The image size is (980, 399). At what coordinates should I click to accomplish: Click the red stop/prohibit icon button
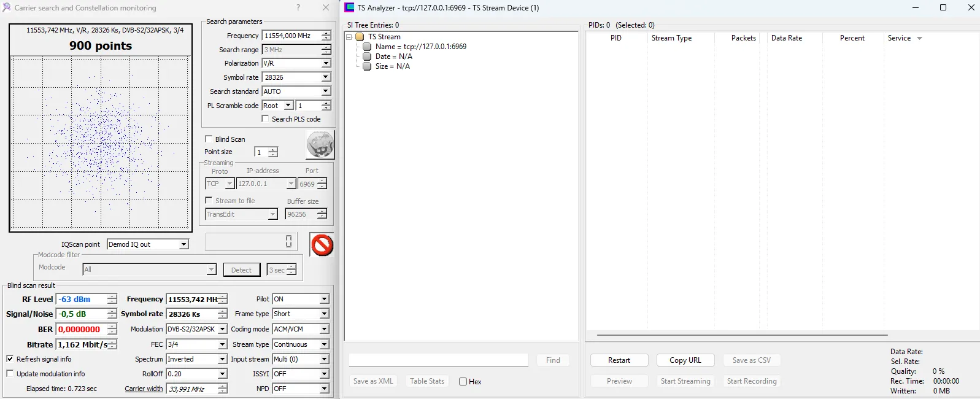[322, 245]
